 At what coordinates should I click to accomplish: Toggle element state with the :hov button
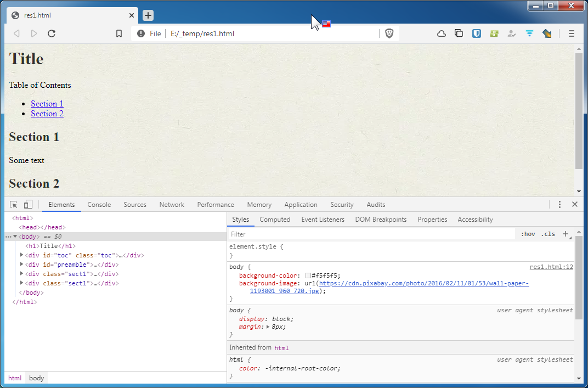(528, 234)
